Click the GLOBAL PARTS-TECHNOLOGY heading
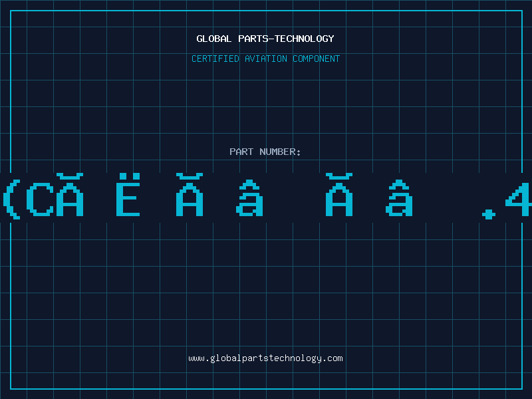The height and width of the screenshot is (399, 532). pyautogui.click(x=265, y=39)
